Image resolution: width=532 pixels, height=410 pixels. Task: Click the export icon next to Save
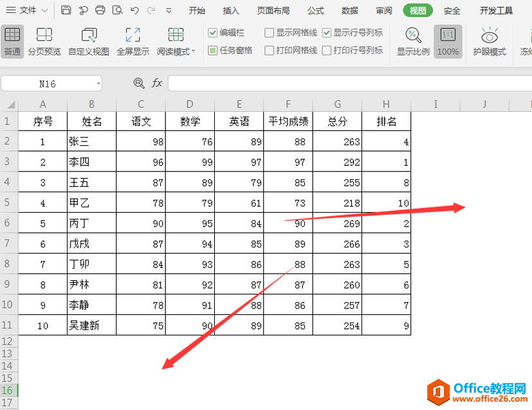point(83,10)
